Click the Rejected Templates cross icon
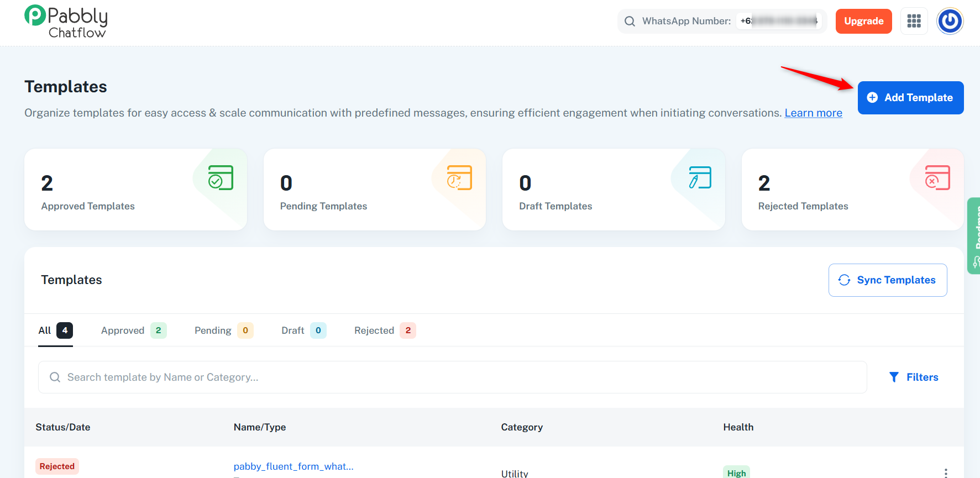980x478 pixels. click(x=937, y=178)
